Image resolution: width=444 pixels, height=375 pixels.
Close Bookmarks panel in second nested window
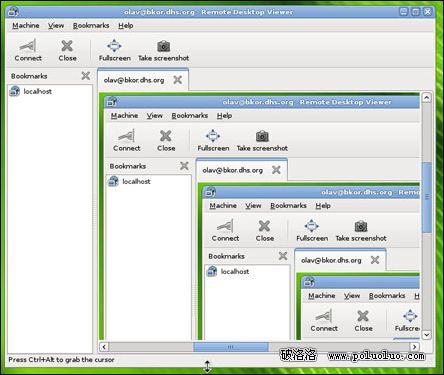coord(184,166)
